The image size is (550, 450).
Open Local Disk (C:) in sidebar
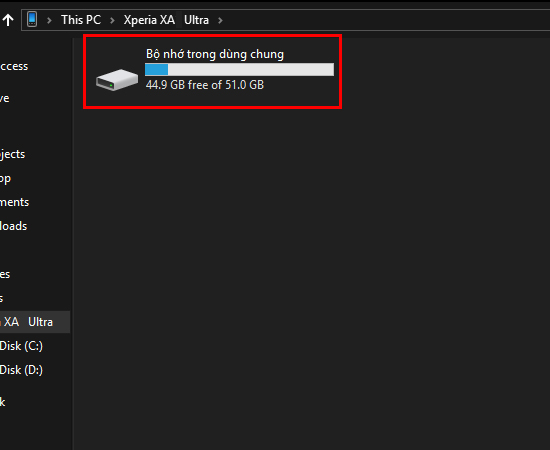point(21,346)
